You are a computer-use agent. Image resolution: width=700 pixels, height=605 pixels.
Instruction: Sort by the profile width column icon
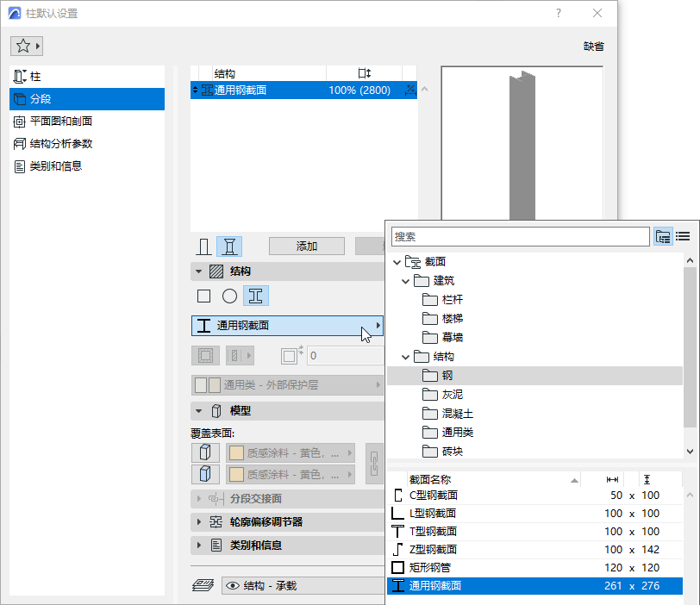click(612, 480)
